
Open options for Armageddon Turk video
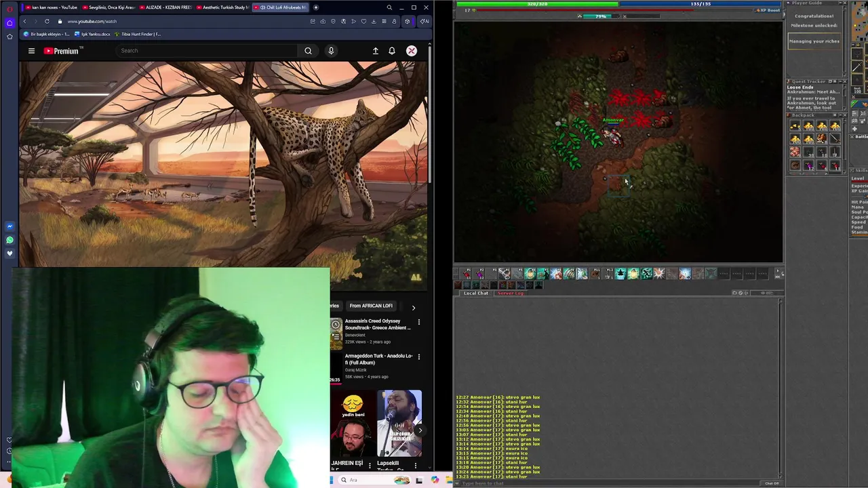[418, 357]
